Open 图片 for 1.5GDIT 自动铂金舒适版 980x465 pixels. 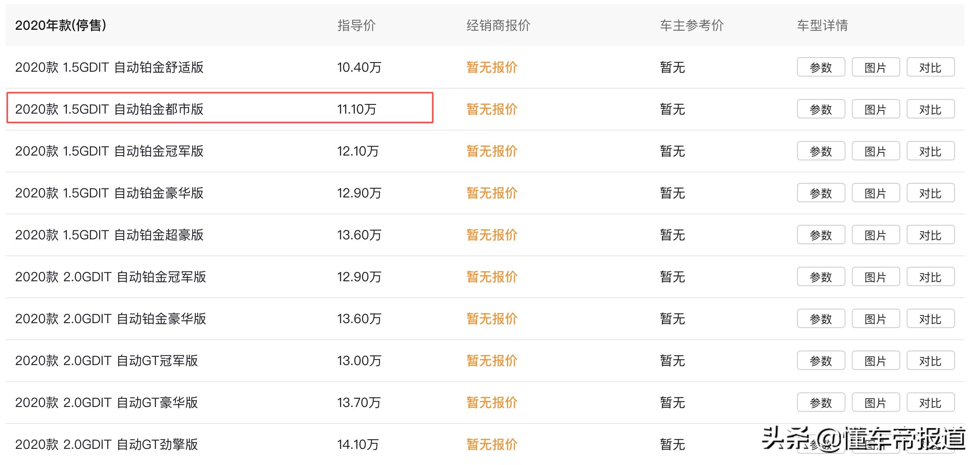875,67
